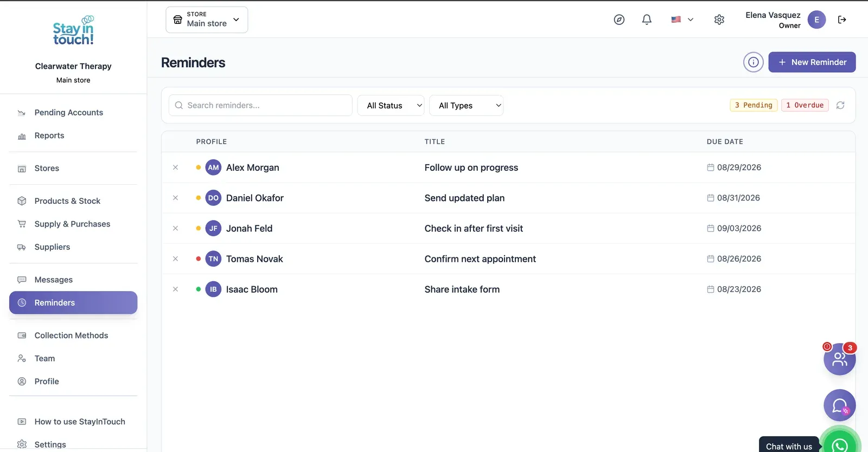Open Stores in the sidebar

pos(73,169)
